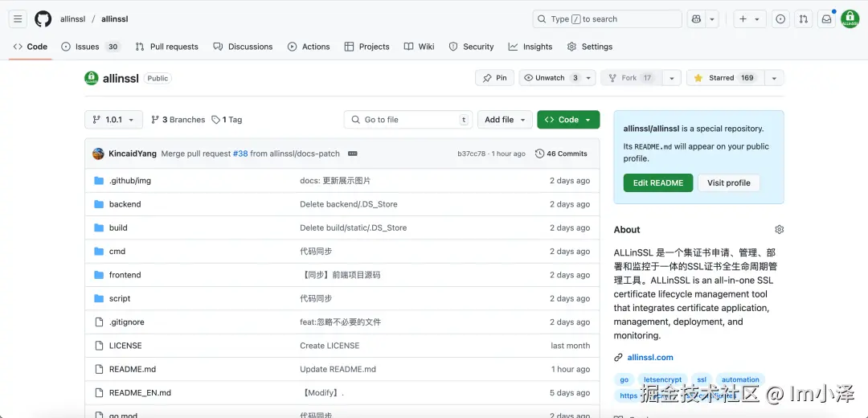Open the build folder
This screenshot has height=418, width=868.
118,227
